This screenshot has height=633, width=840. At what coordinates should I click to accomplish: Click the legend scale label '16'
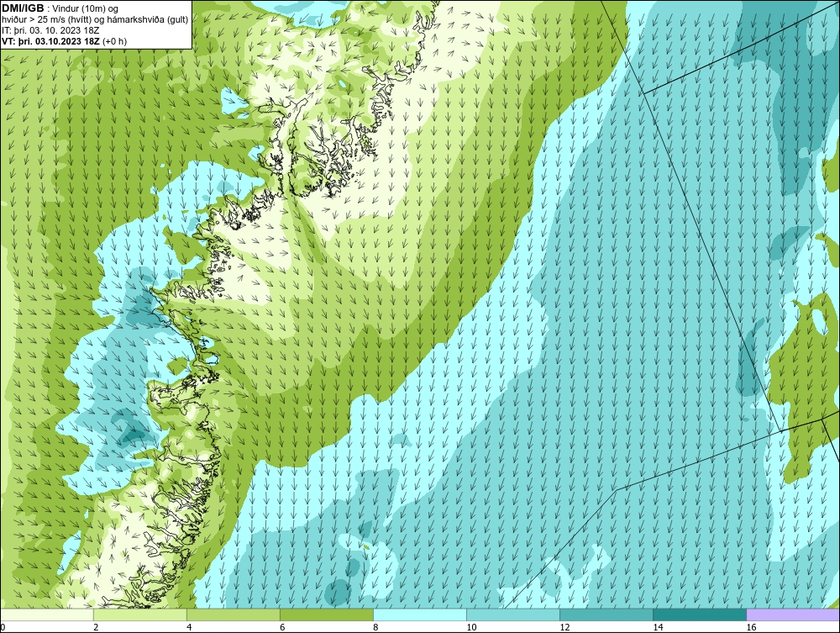point(751,627)
